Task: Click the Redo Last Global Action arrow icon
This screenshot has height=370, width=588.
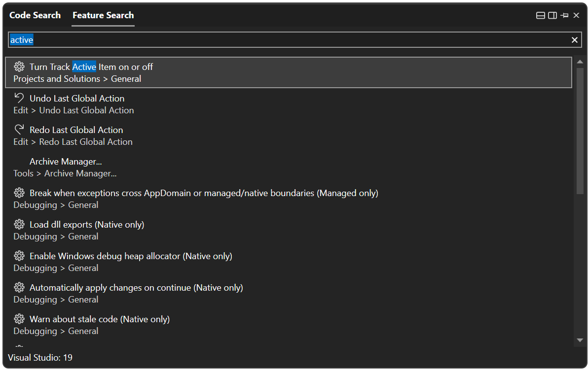Action: (19, 129)
